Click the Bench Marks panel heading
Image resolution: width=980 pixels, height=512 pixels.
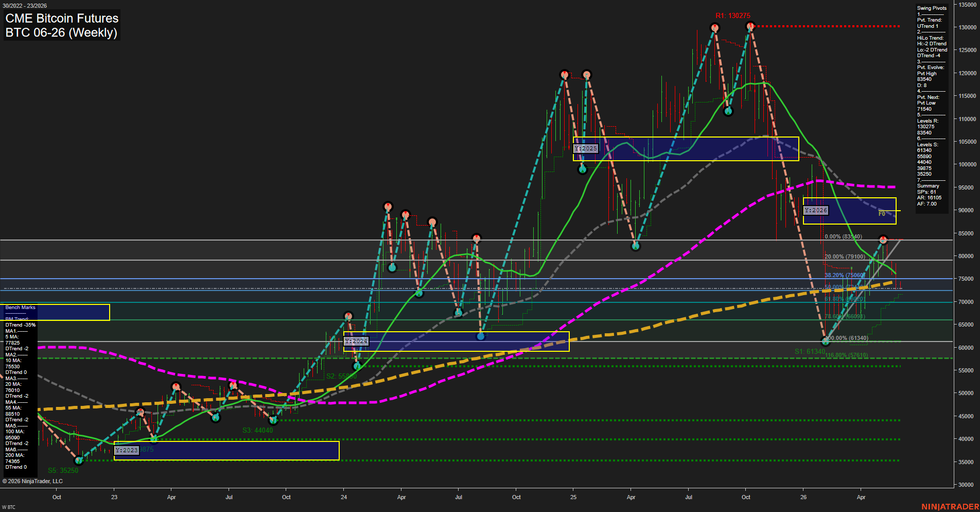(20, 308)
